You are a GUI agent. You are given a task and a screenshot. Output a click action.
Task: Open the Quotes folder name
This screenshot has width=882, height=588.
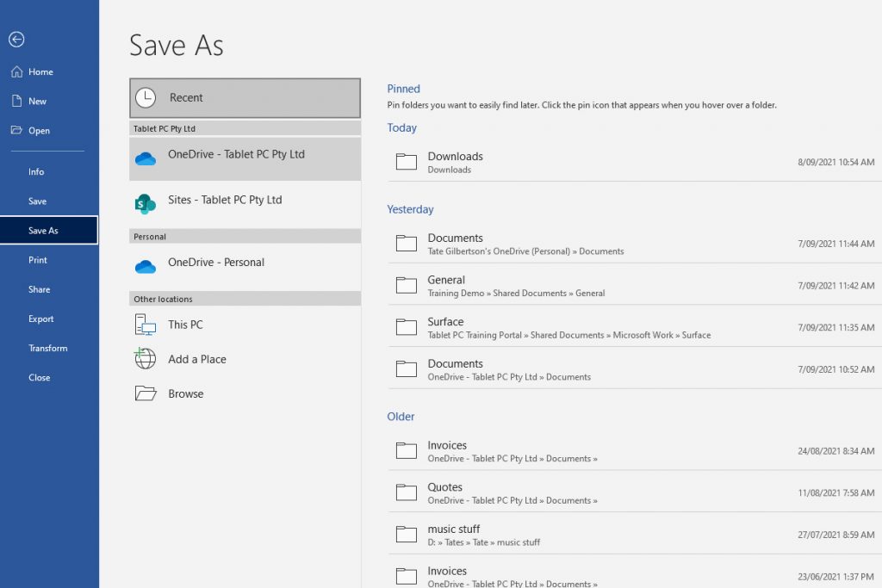point(445,486)
